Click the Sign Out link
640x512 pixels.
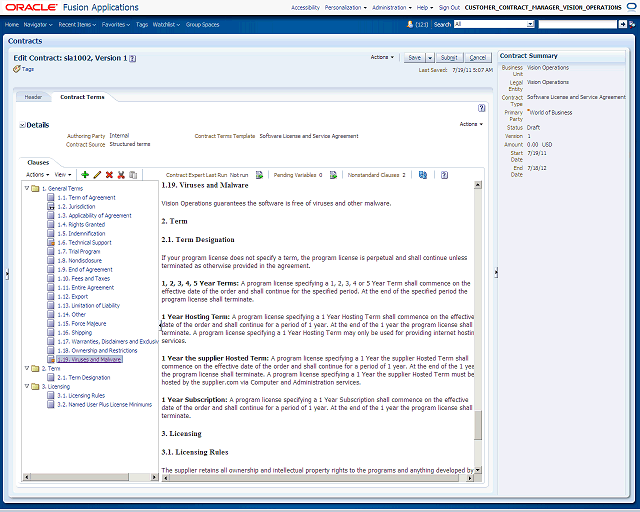coord(449,7)
